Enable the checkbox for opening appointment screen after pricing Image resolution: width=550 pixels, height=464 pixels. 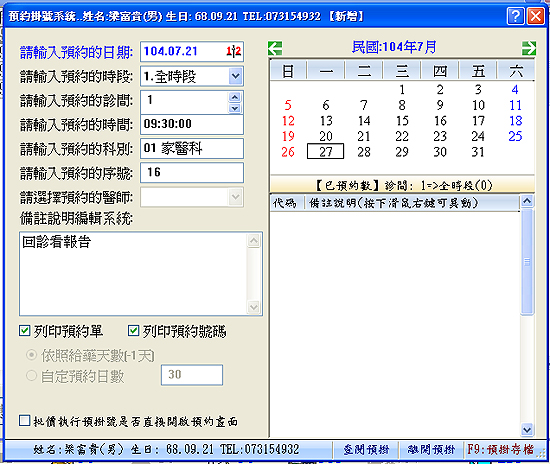(25, 421)
